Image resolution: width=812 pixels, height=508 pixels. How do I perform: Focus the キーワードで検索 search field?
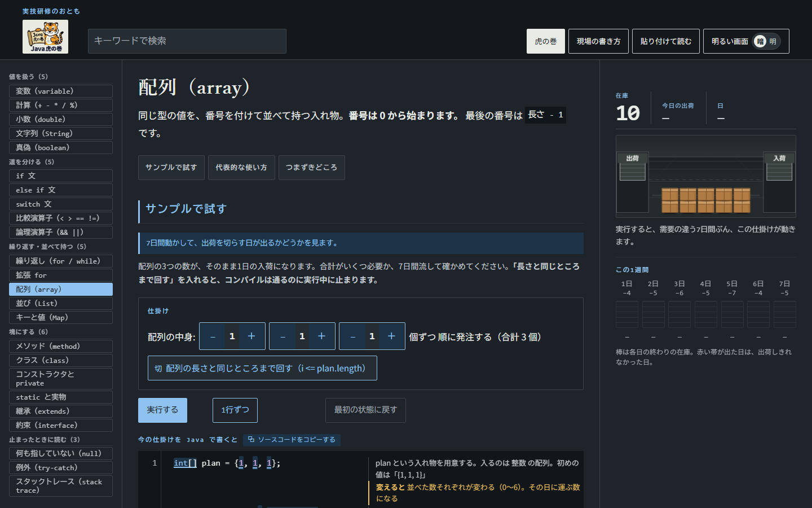pos(187,41)
